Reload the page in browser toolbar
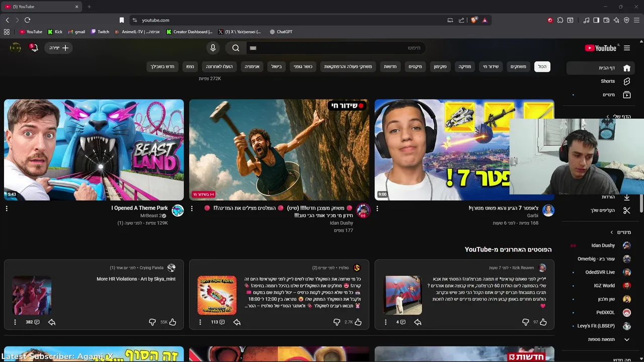The width and height of the screenshot is (644, 362). pyautogui.click(x=27, y=20)
